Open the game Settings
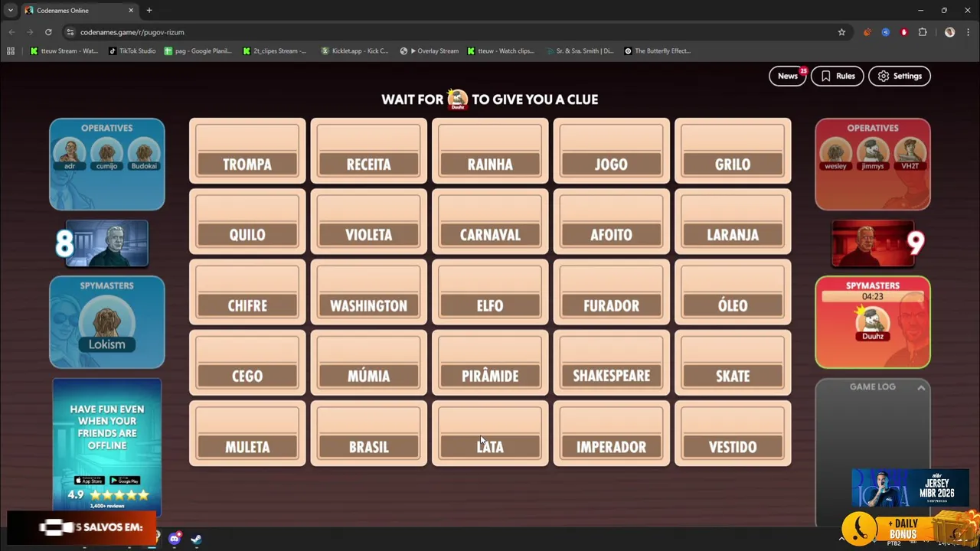 coord(900,76)
